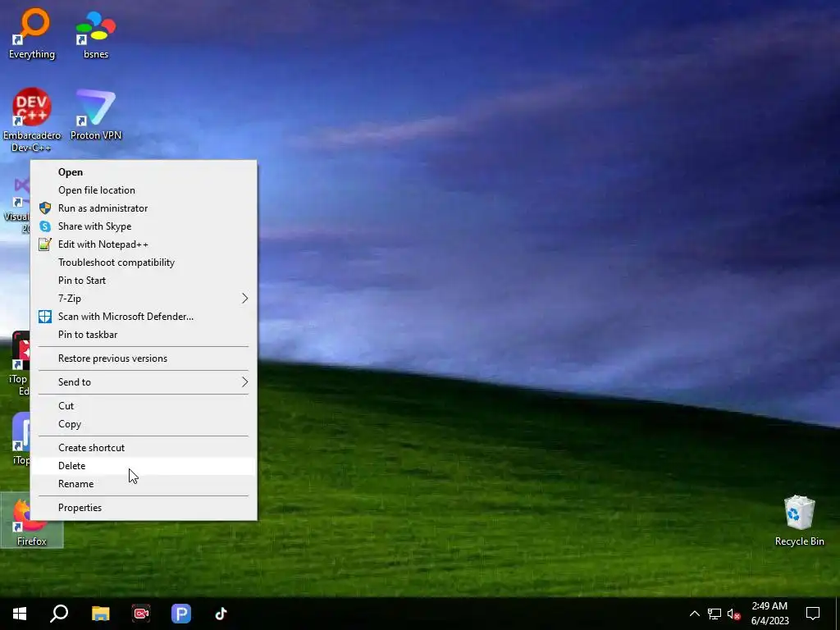Expand the Send to submenu
The height and width of the screenshot is (630, 840).
pos(144,382)
